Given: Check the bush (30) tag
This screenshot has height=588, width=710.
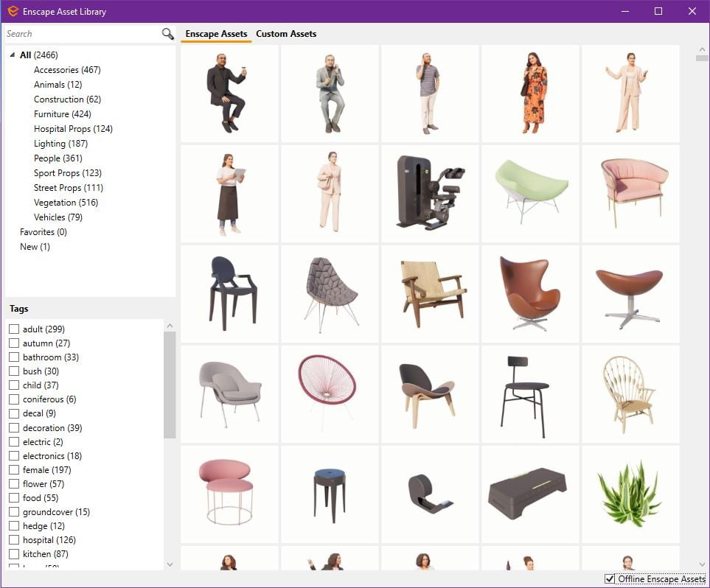Looking at the screenshot, I should coord(14,371).
